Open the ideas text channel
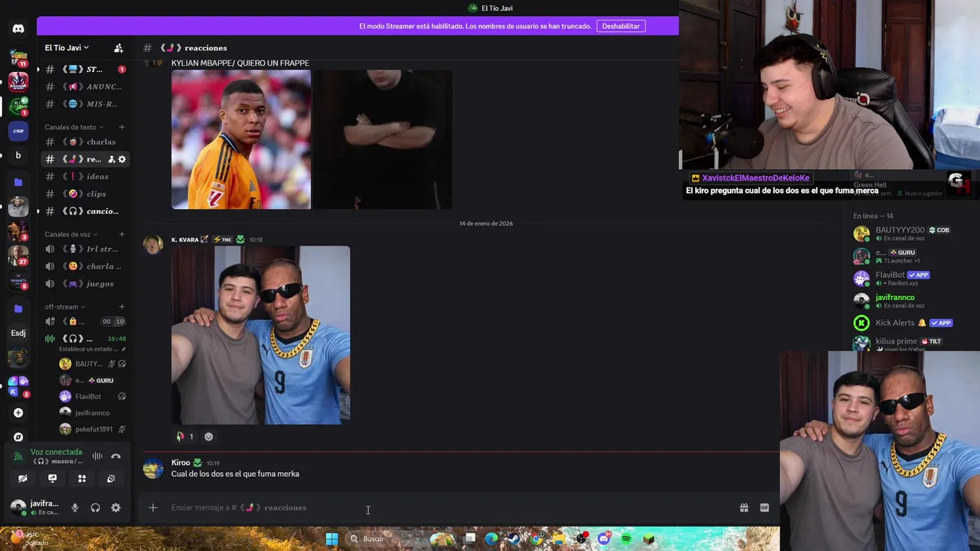 click(x=84, y=177)
